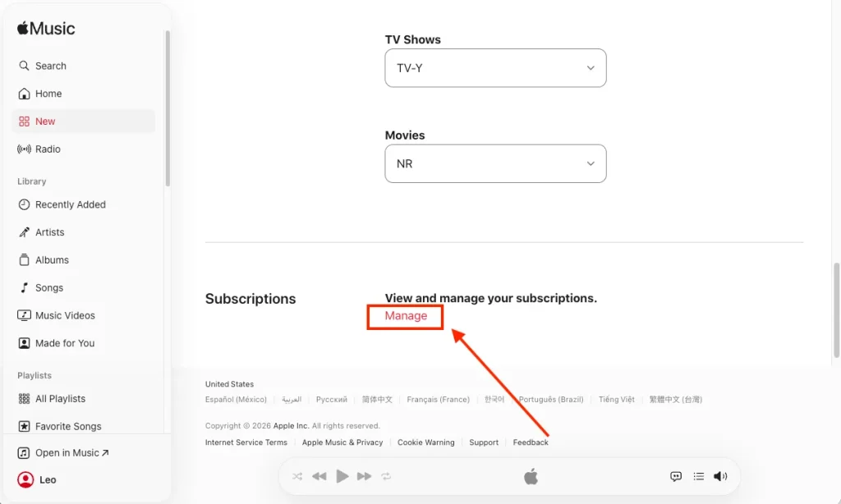This screenshot has width=841, height=504.
Task: Click the Open in Music app icon
Action: 24,453
